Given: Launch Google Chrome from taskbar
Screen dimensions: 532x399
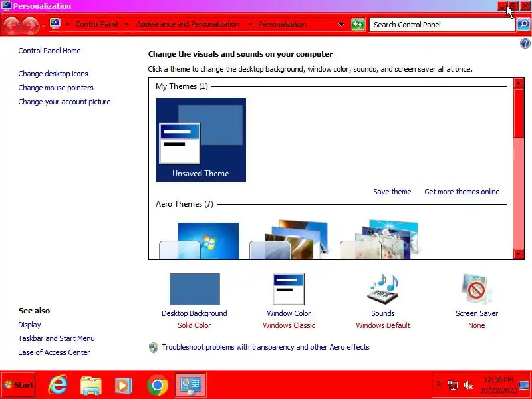Looking at the screenshot, I should (158, 386).
